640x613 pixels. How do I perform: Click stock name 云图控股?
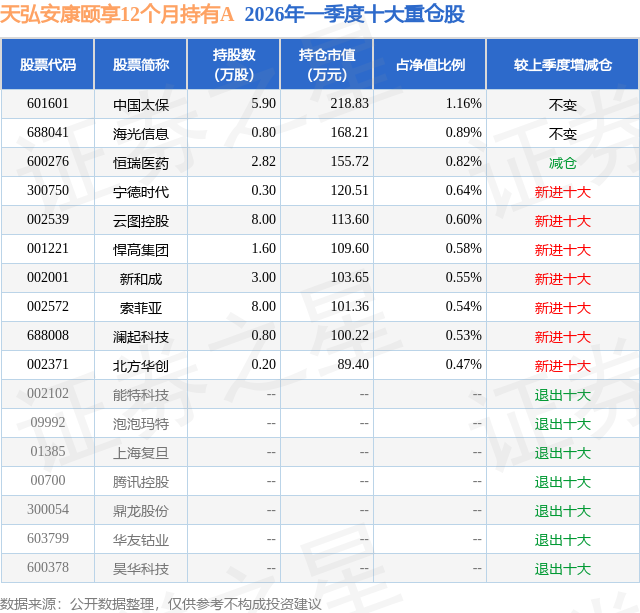pos(141,221)
